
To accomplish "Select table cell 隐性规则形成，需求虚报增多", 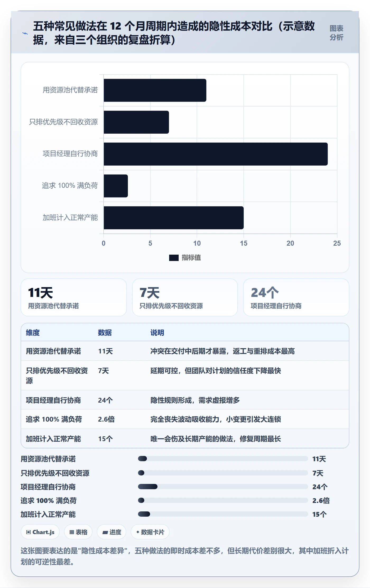I will tap(195, 400).
